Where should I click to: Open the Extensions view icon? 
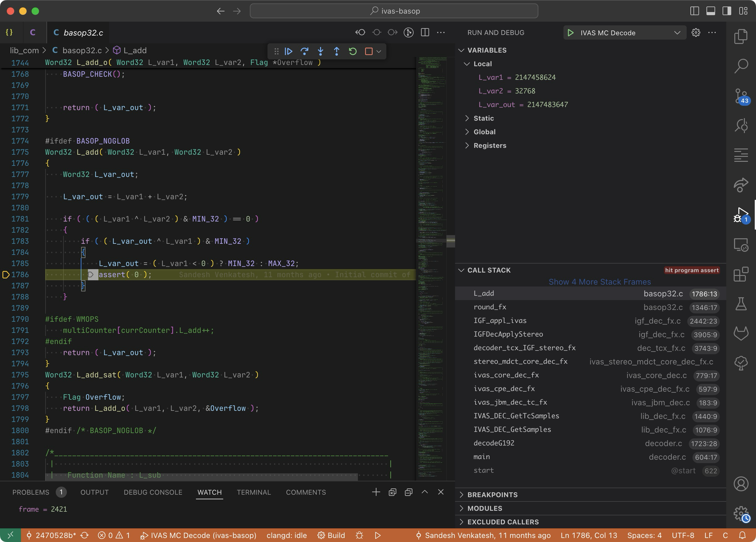(741, 274)
